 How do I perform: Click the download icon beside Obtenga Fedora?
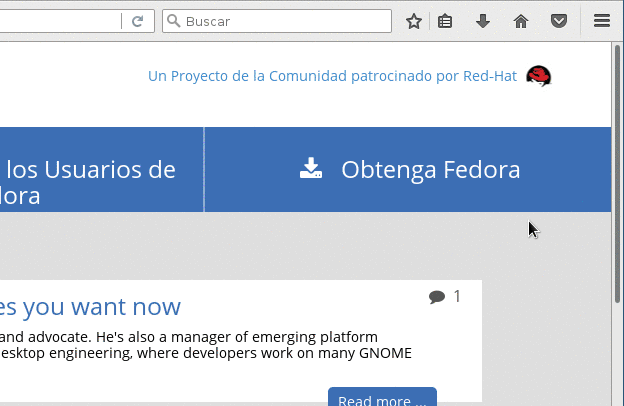(311, 169)
